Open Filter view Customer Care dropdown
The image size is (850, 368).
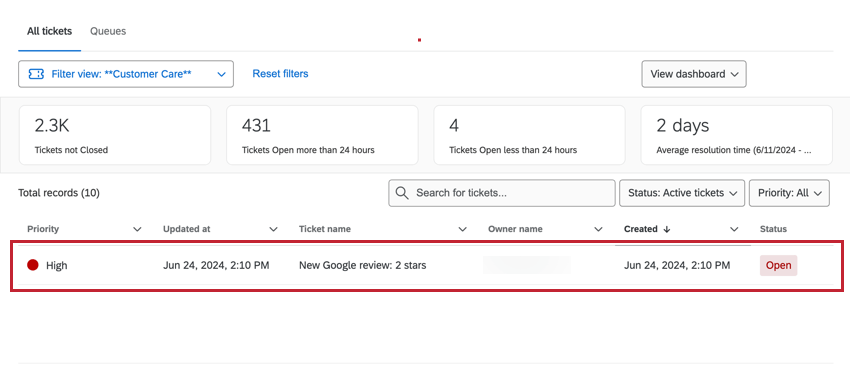(126, 74)
